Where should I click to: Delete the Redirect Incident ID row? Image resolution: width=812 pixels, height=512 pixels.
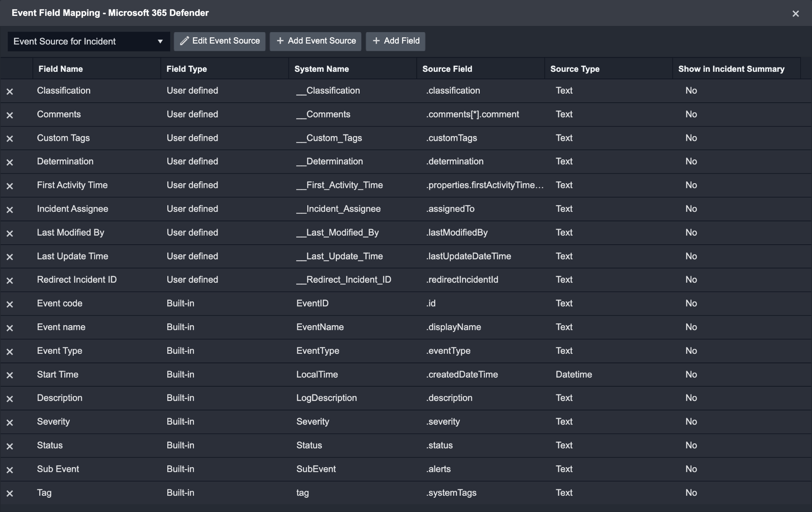click(x=10, y=281)
